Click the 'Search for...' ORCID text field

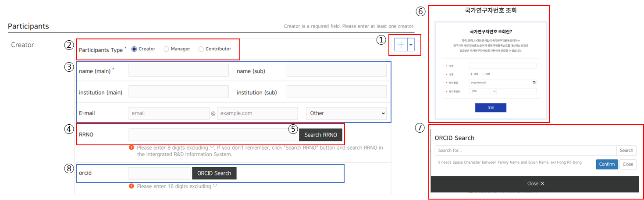tap(525, 151)
